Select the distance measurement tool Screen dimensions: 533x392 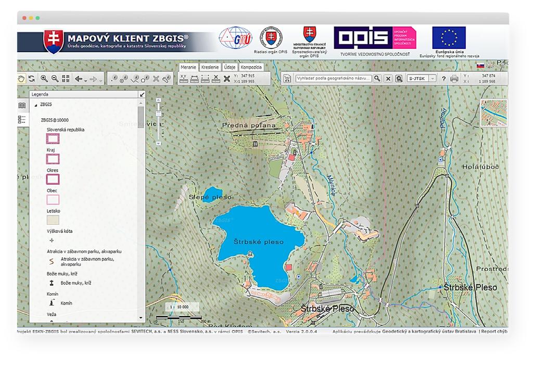click(x=195, y=79)
